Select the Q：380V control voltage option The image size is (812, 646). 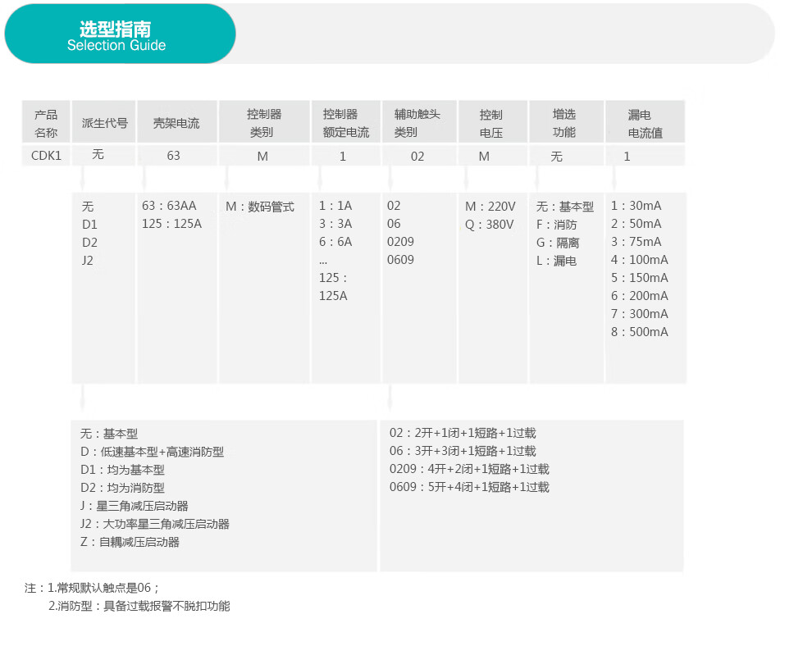coord(490,225)
